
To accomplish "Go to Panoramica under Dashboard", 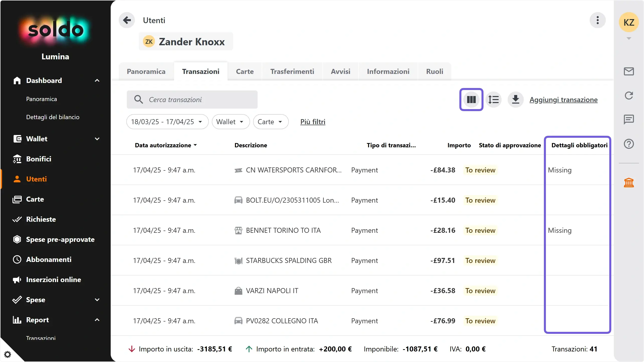I will click(42, 99).
